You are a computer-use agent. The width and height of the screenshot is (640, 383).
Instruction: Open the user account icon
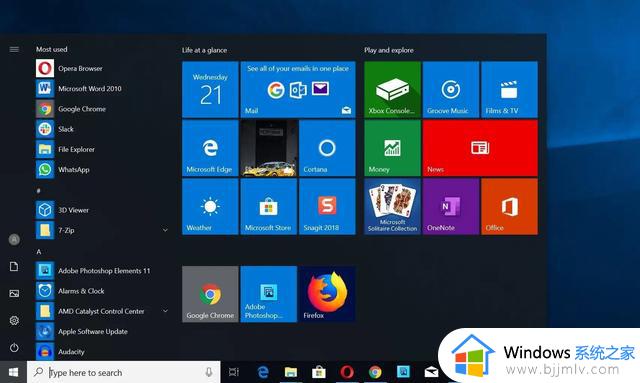(14, 240)
